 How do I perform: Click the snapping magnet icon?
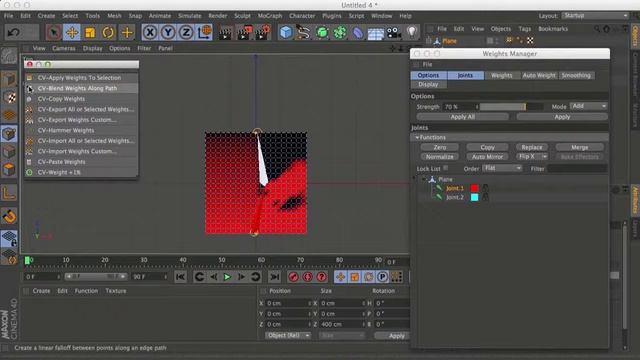(9, 216)
